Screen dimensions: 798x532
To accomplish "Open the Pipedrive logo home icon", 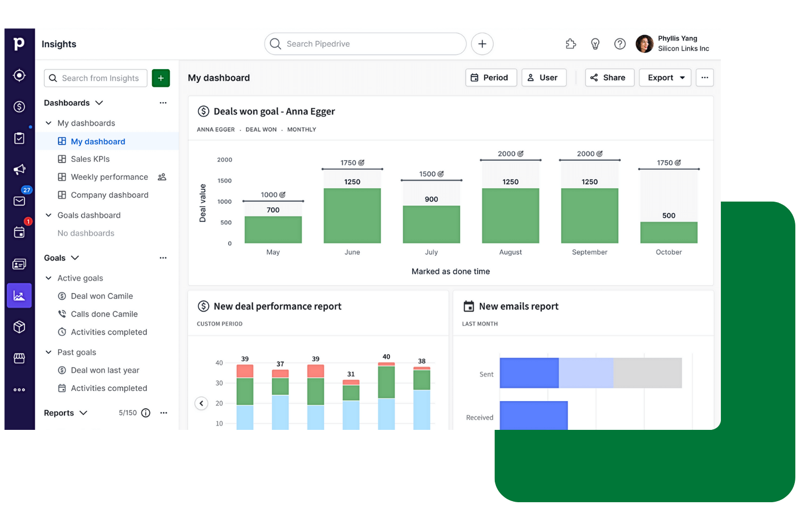I will (19, 44).
